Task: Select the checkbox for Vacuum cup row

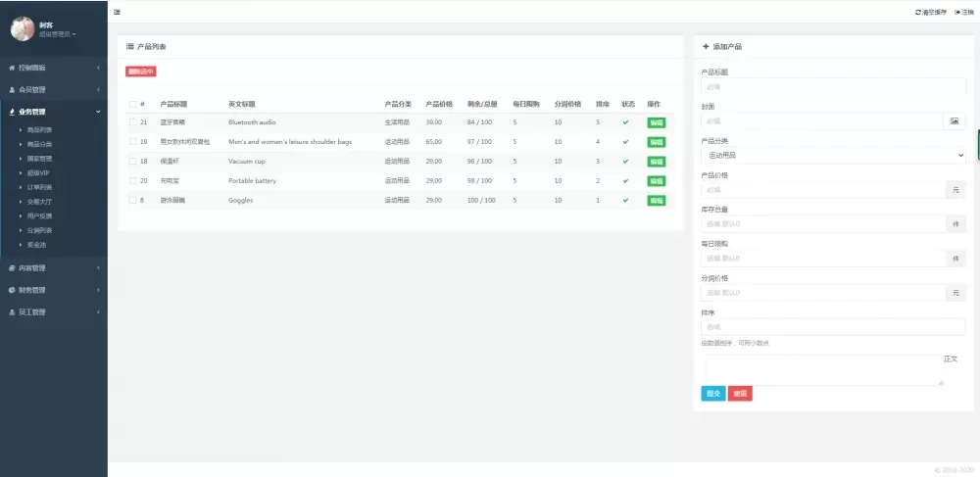Action: point(133,162)
